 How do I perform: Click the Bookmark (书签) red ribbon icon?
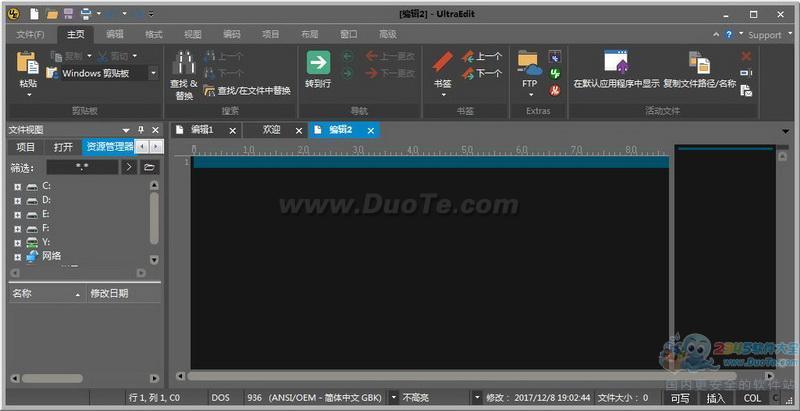(443, 62)
